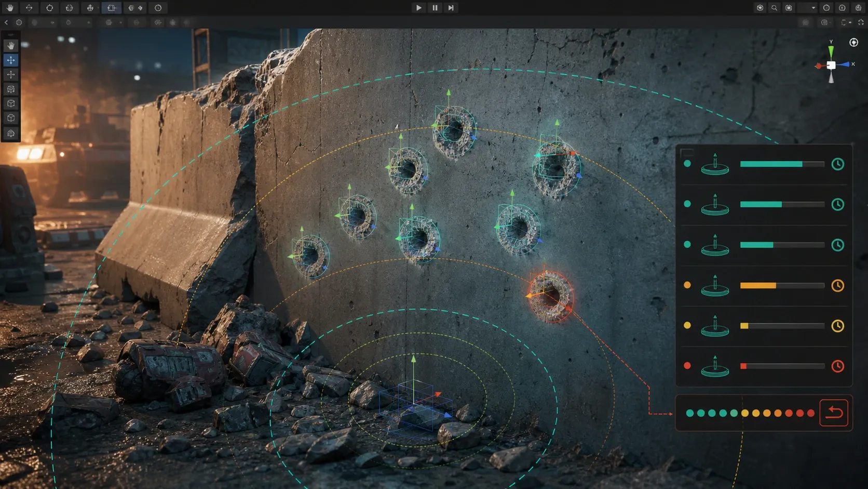Viewport: 868px width, 489px height.
Task: Open the clock icon in the top-left toolbar
Action: (158, 8)
